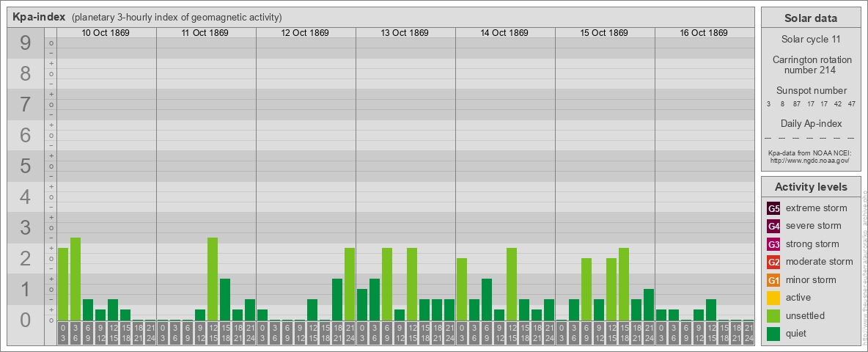Click the sunspot value 47
This screenshot has height=352, width=868.
852,103
